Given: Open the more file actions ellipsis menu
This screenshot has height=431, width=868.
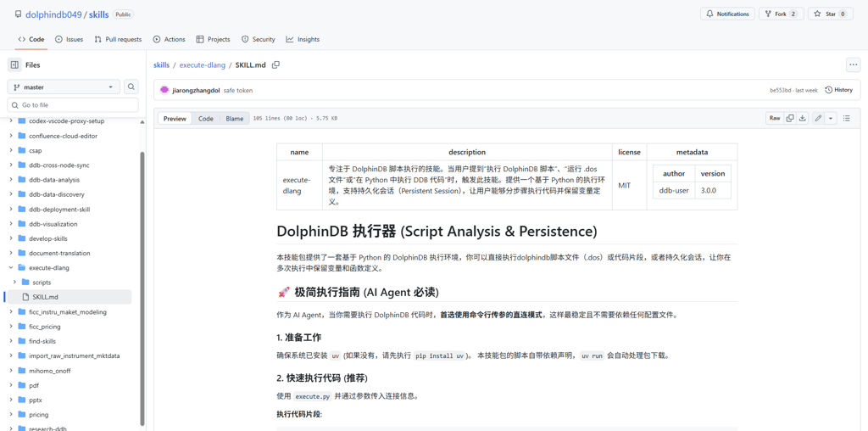Looking at the screenshot, I should coord(853,64).
